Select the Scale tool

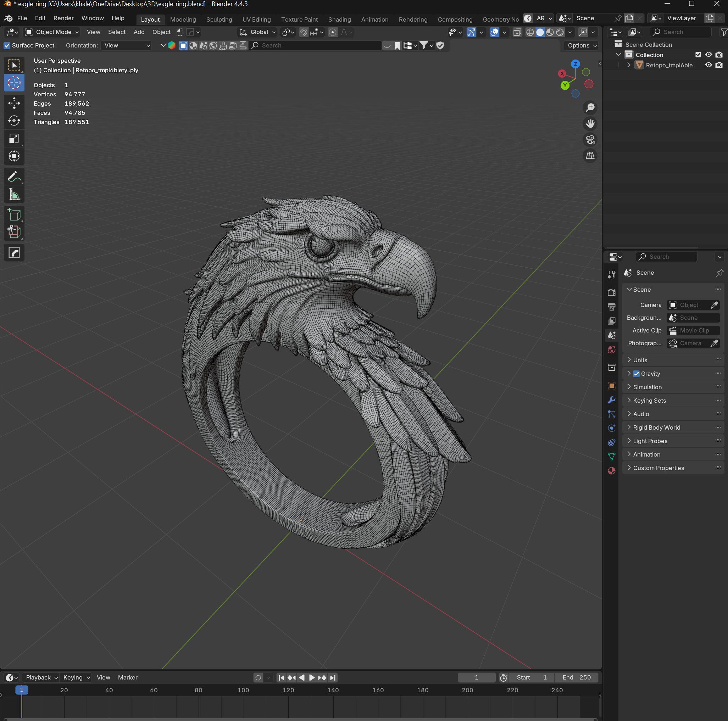14,139
